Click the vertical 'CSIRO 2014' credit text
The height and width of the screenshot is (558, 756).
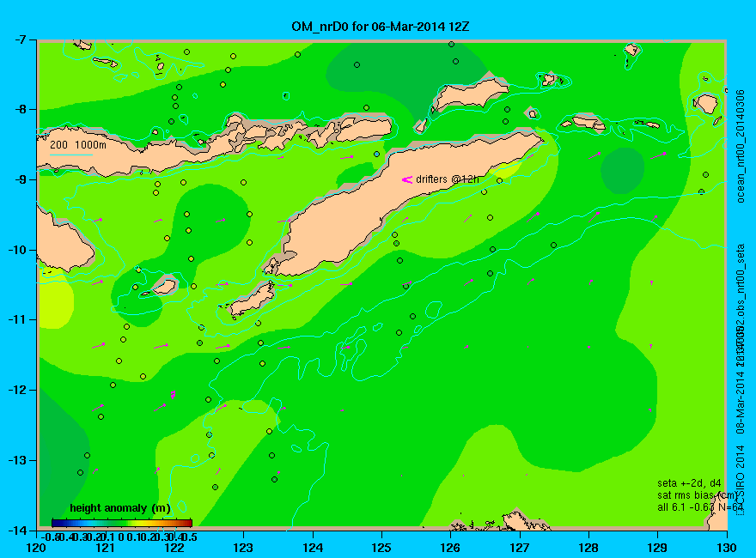tap(741, 480)
